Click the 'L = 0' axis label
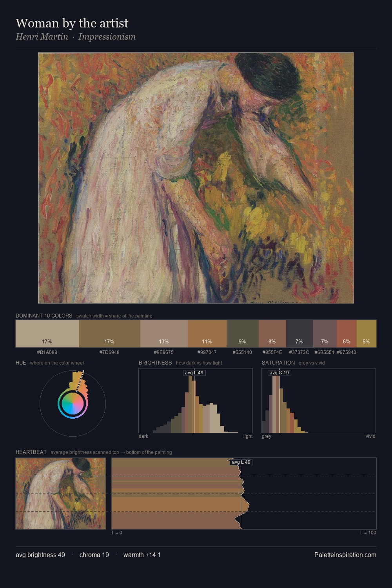This screenshot has height=588, width=392. click(x=117, y=533)
